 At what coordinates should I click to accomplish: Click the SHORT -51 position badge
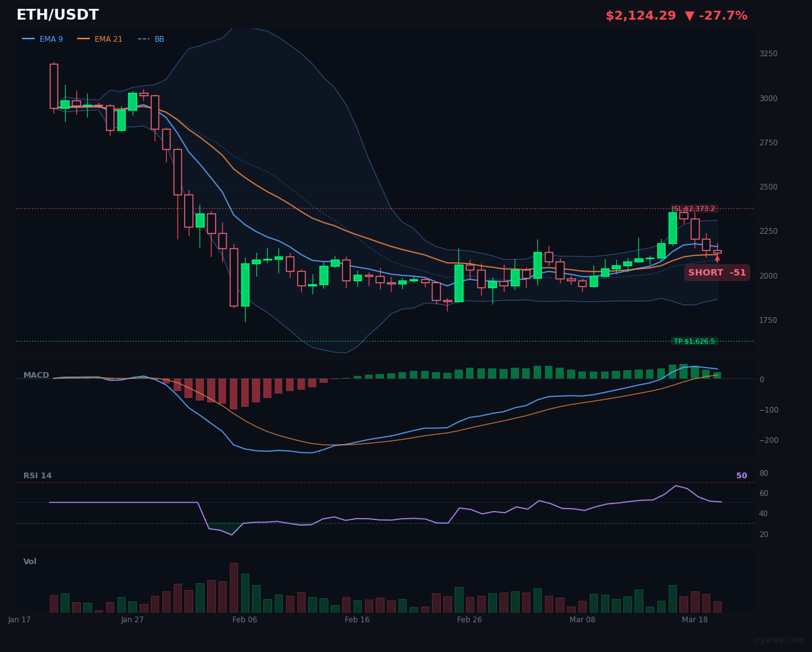click(x=717, y=272)
